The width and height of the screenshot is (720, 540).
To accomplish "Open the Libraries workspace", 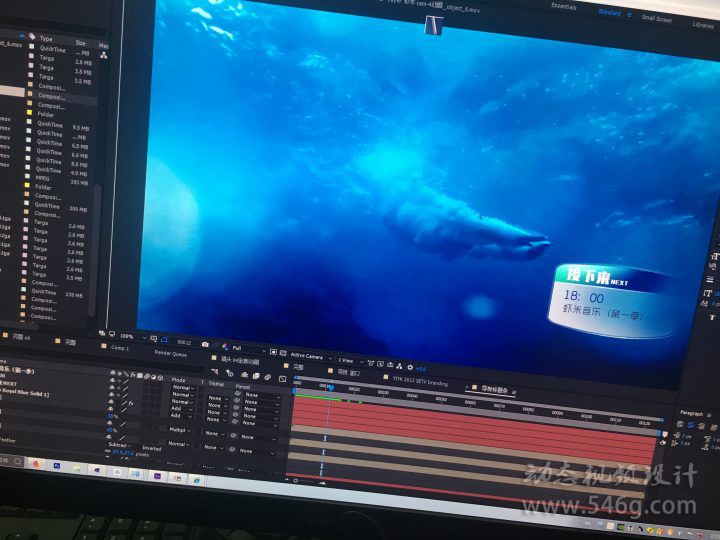I will point(703,25).
